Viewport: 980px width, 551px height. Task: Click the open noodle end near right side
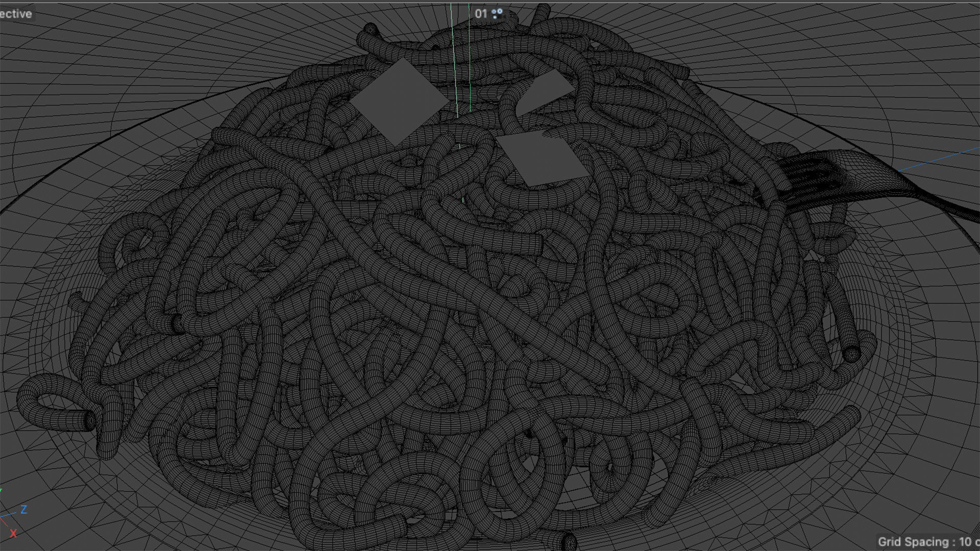851,354
